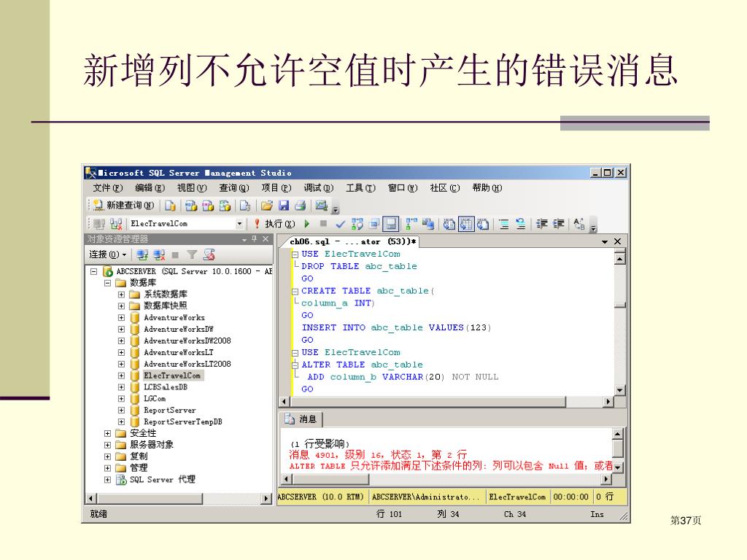Click the SQL Server Compact query icon
This screenshot has width=747, height=560.
pos(245,206)
